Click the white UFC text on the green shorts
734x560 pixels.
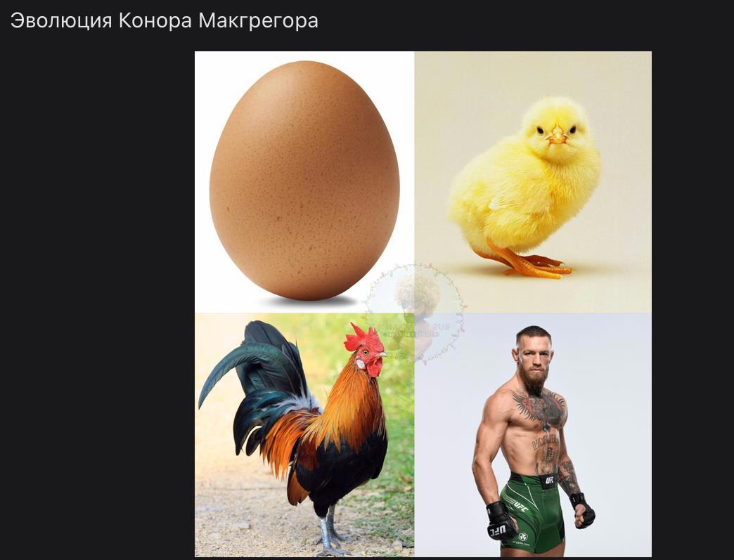(521, 506)
